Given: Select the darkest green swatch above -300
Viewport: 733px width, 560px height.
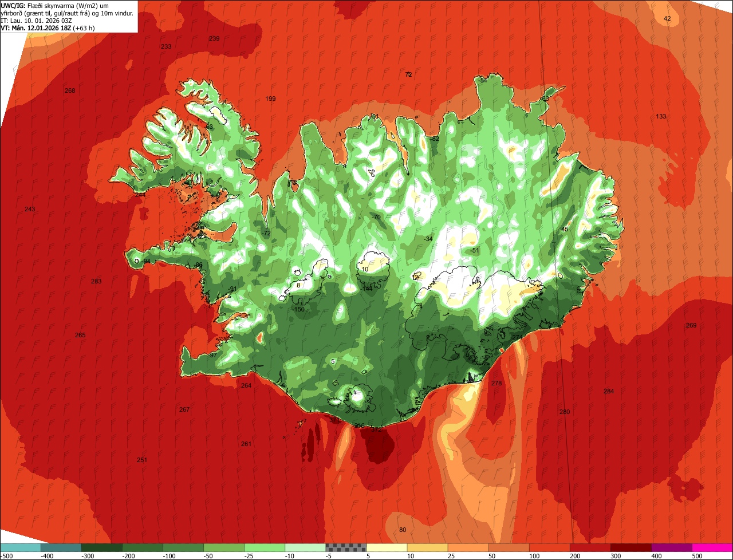Looking at the screenshot, I should pos(101,547).
